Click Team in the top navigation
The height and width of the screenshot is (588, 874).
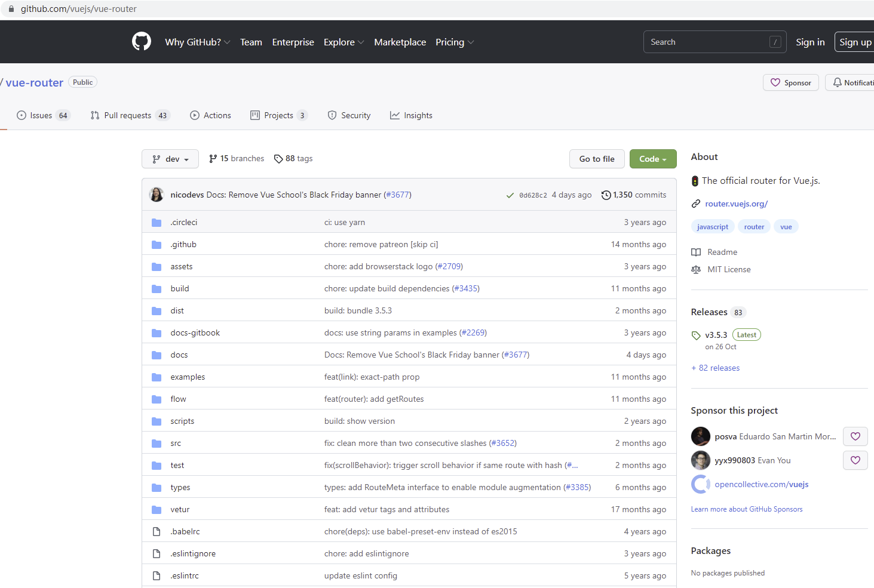[x=251, y=42]
